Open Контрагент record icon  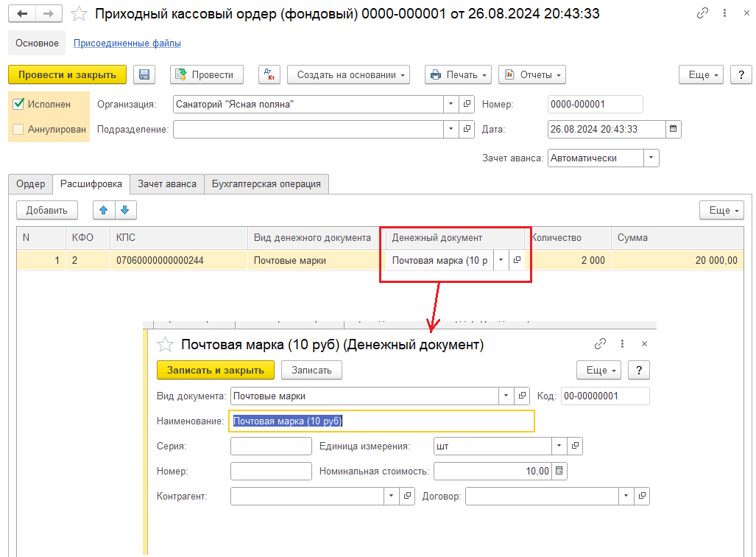[x=407, y=496]
